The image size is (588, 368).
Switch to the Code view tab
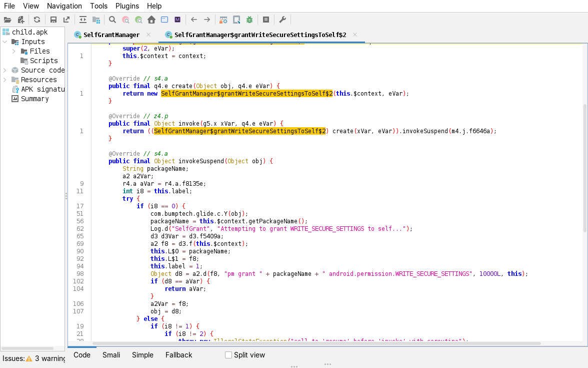click(82, 355)
